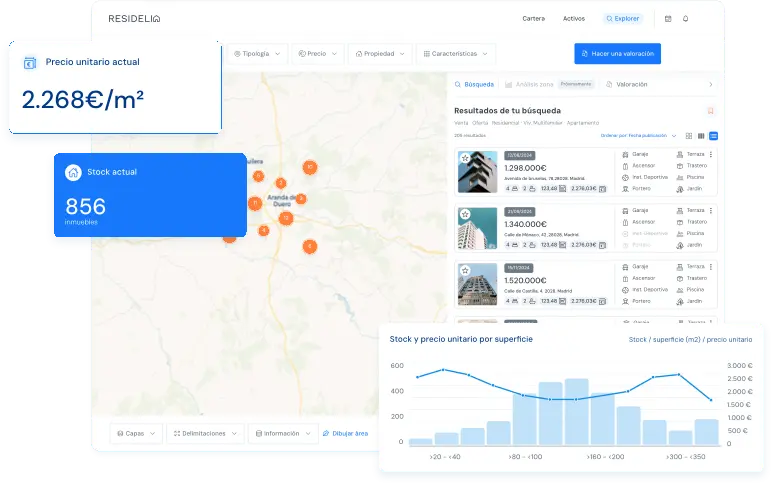The height and width of the screenshot is (484, 772).
Task: Open the Precio filter dropdown
Action: (318, 53)
